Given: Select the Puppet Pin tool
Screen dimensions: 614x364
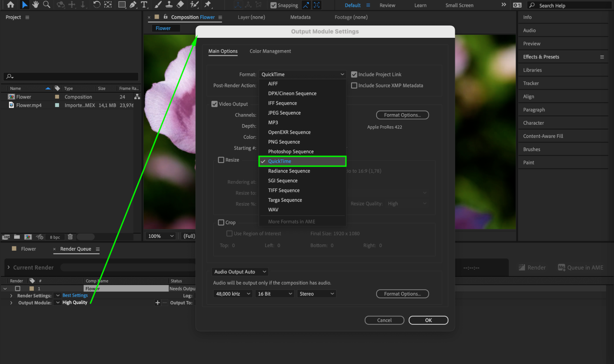Looking at the screenshot, I should point(208,5).
